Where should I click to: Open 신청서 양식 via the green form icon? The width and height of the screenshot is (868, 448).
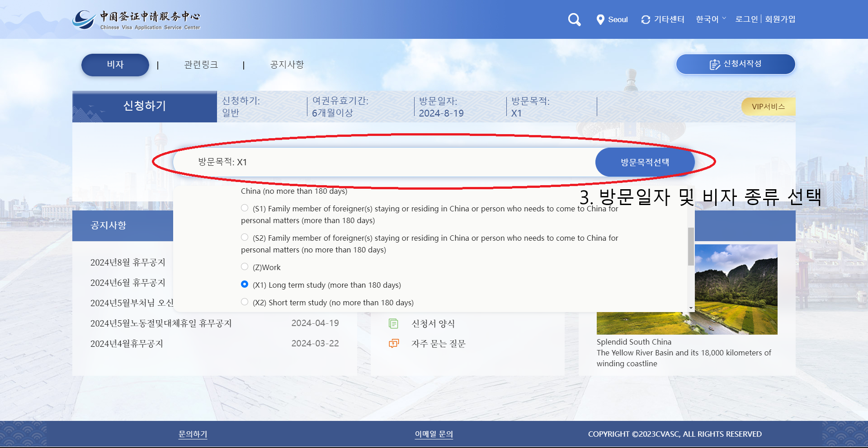click(393, 323)
